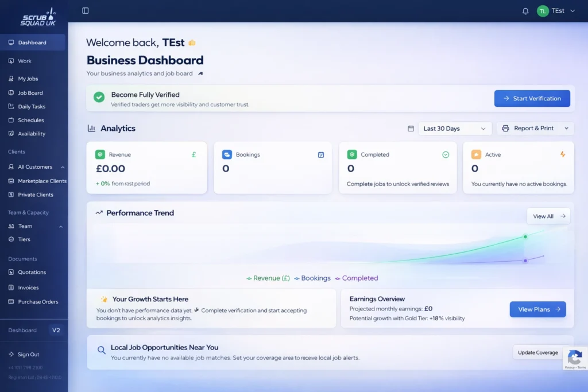Click the search icon in Local Job Opportunities
The image size is (588, 392).
(101, 350)
